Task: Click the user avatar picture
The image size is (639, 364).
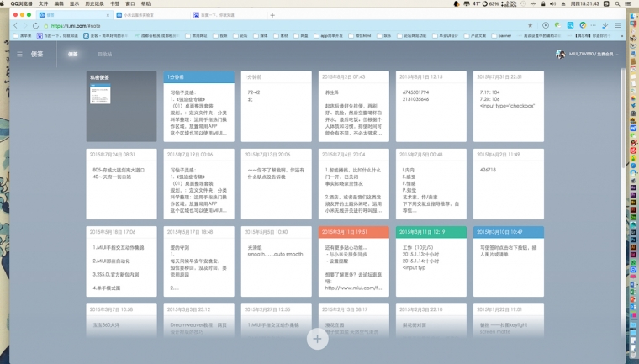Action: [560, 54]
